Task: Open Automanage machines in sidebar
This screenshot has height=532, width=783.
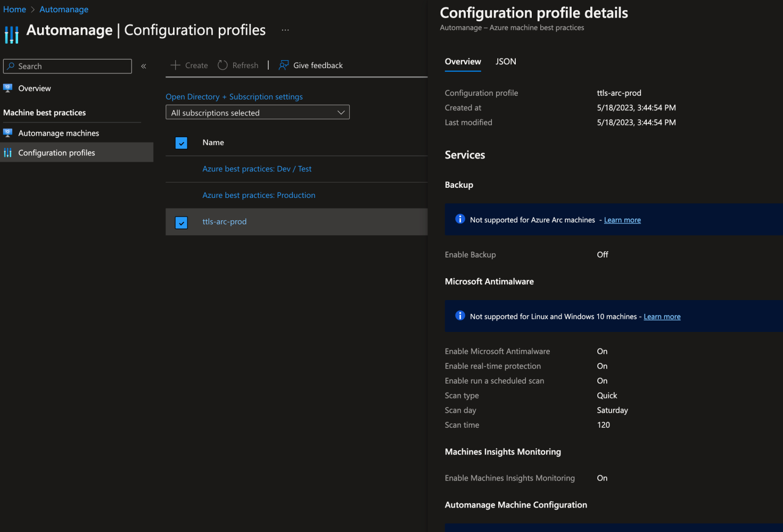Action: coord(59,133)
